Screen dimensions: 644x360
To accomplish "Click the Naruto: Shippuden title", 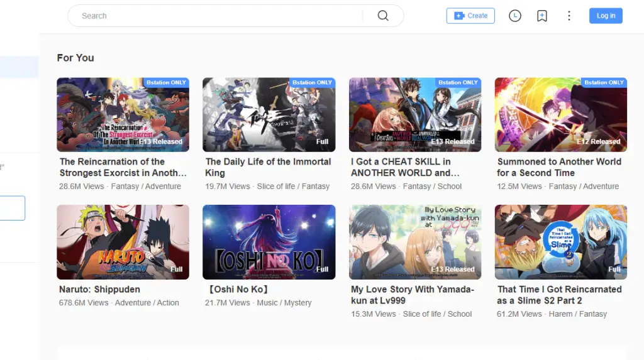I will 99,289.
